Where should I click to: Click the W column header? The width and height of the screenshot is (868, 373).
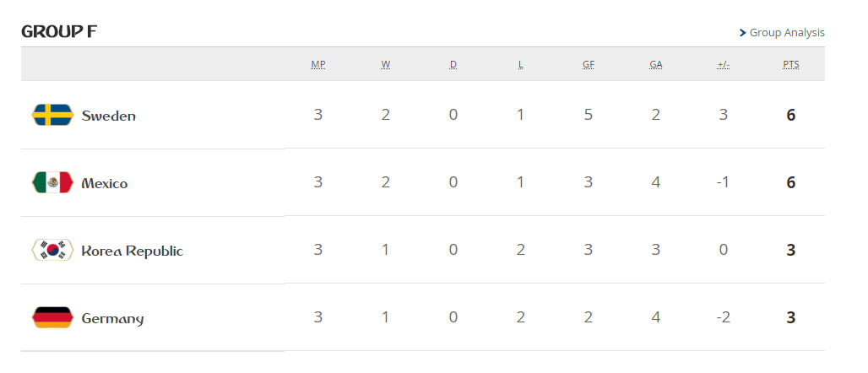[x=386, y=64]
